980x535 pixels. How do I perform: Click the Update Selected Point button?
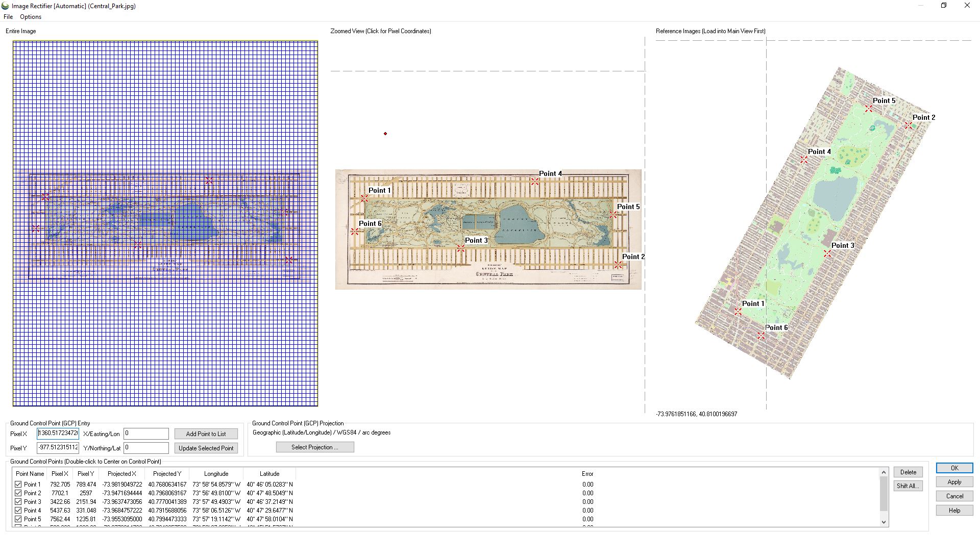point(206,448)
